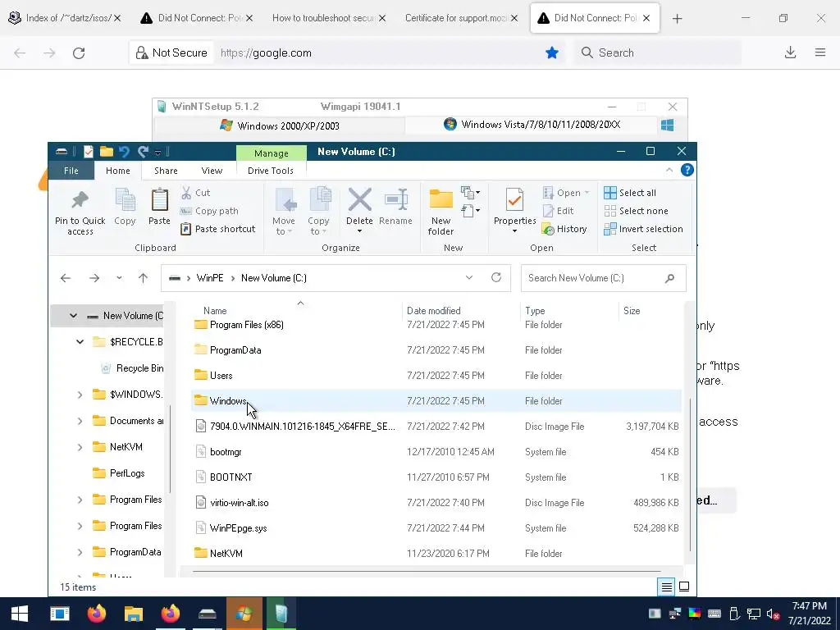The width and height of the screenshot is (840, 630).
Task: Click the Not Secure lock indicator
Action: pos(171,52)
